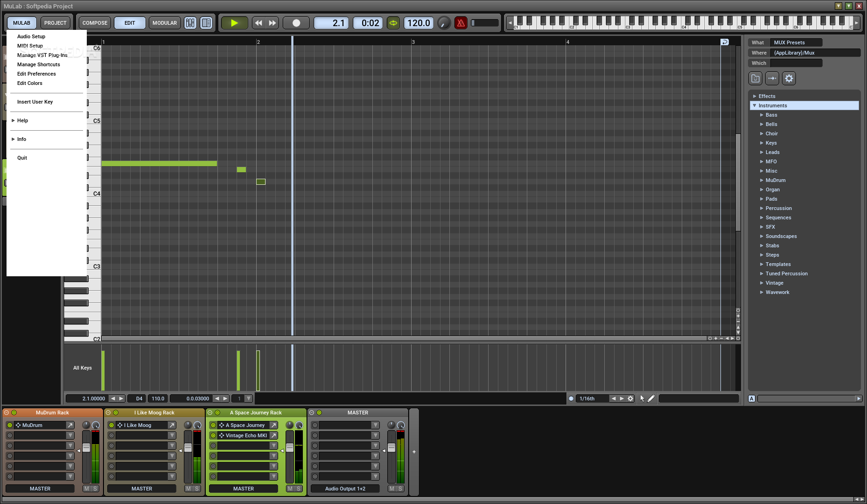Click Audio Output 1+2 destination button
Viewport: 867px width, 504px height.
pos(345,489)
